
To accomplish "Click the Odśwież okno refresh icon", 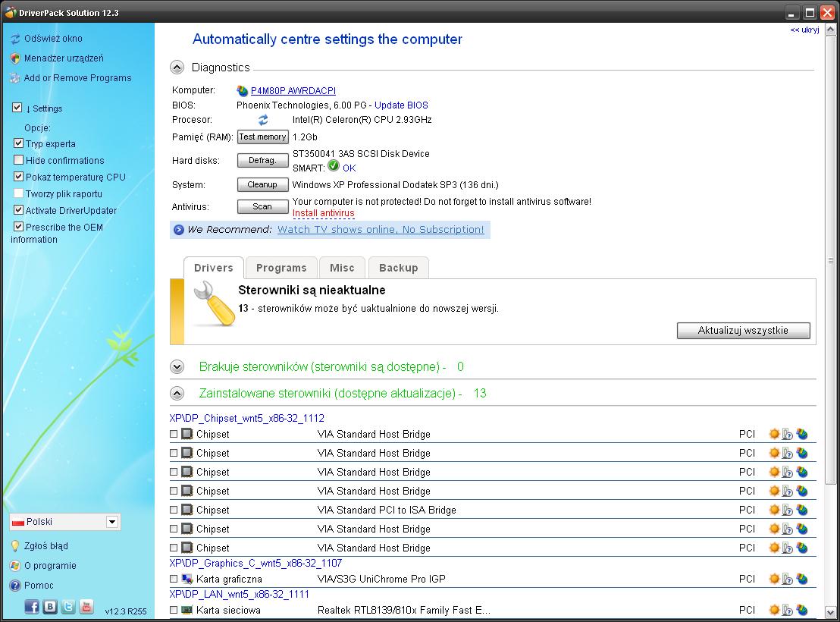I will [x=15, y=39].
